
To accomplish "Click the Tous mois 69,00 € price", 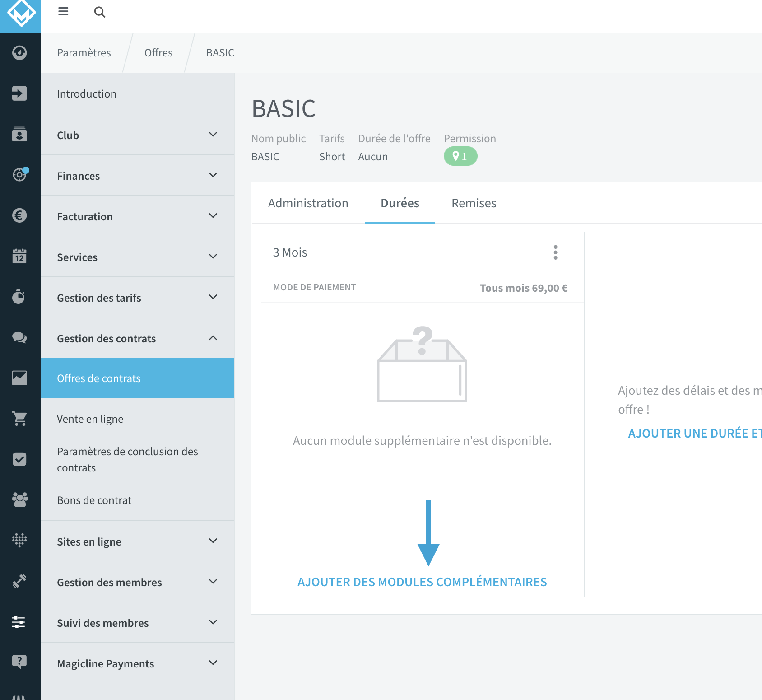I will coord(524,288).
